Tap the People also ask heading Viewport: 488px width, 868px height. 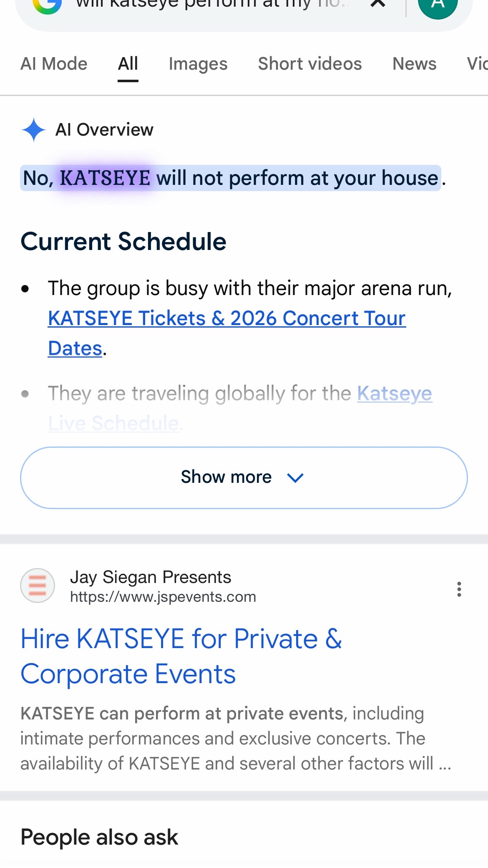tap(99, 837)
